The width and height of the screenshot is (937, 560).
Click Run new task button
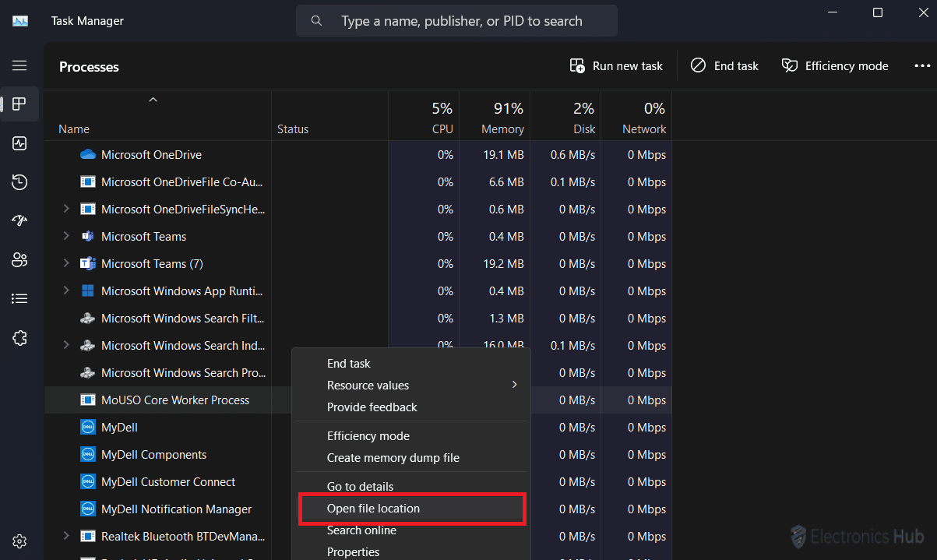click(x=616, y=66)
